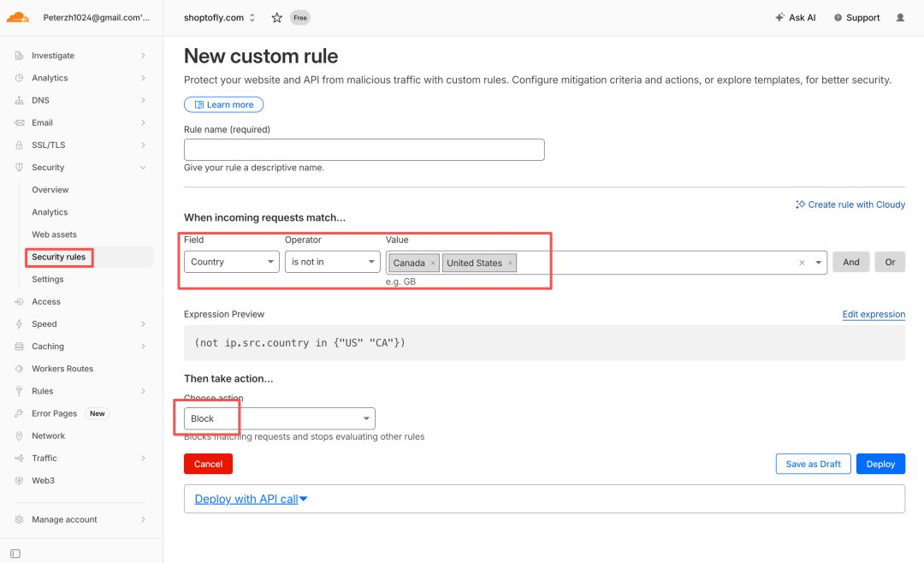Collapse sidebar using bottom-left panel icon
This screenshot has width=924, height=563.
[x=15, y=554]
